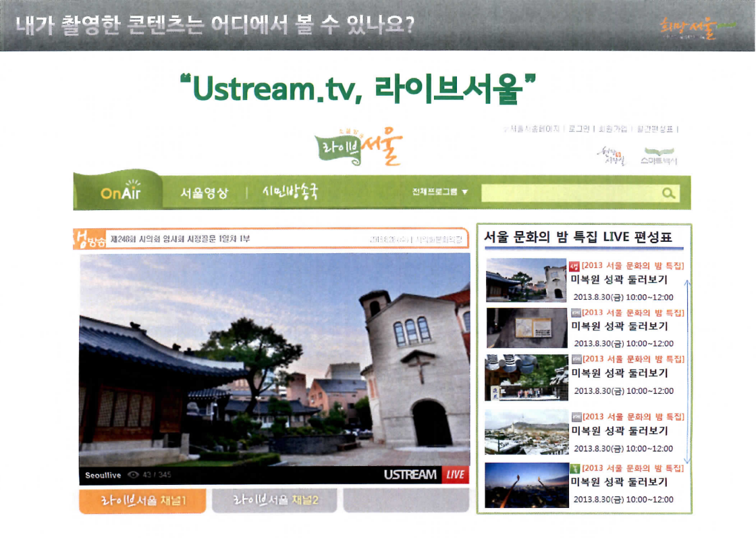The height and width of the screenshot is (541, 756).
Task: Open first schedule thumbnail with church tower
Action: click(x=526, y=280)
